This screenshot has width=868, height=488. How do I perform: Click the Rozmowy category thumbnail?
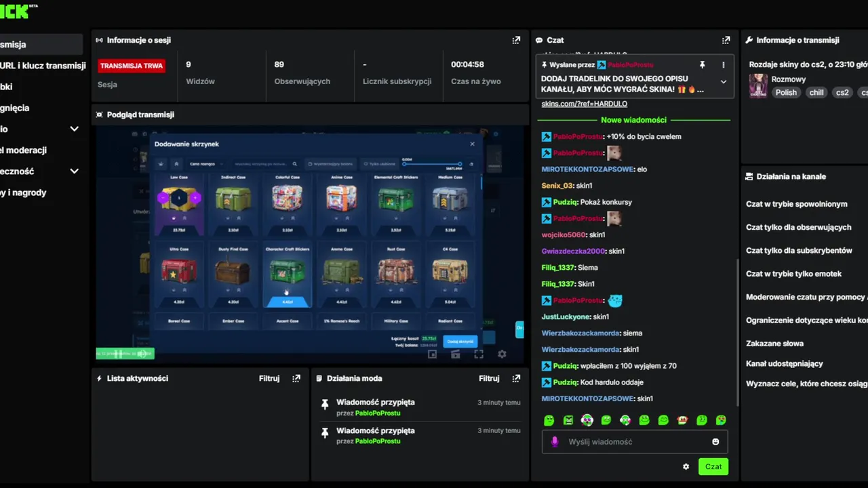pyautogui.click(x=758, y=86)
